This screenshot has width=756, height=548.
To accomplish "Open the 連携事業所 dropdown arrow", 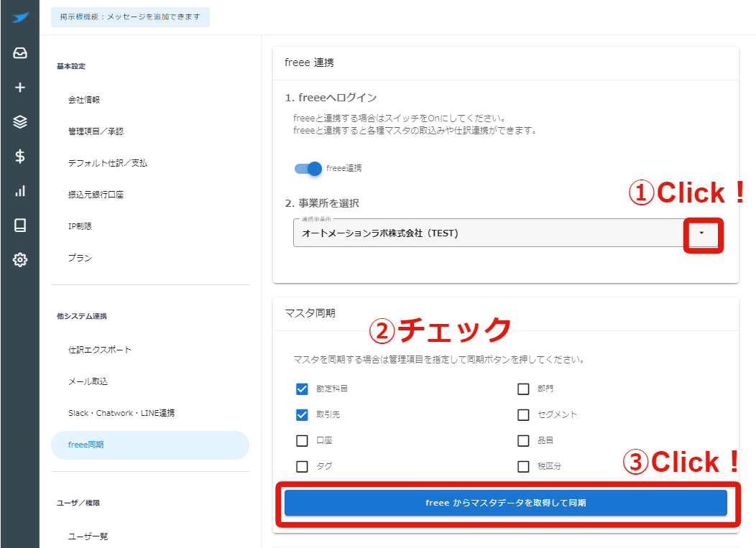I will 701,233.
